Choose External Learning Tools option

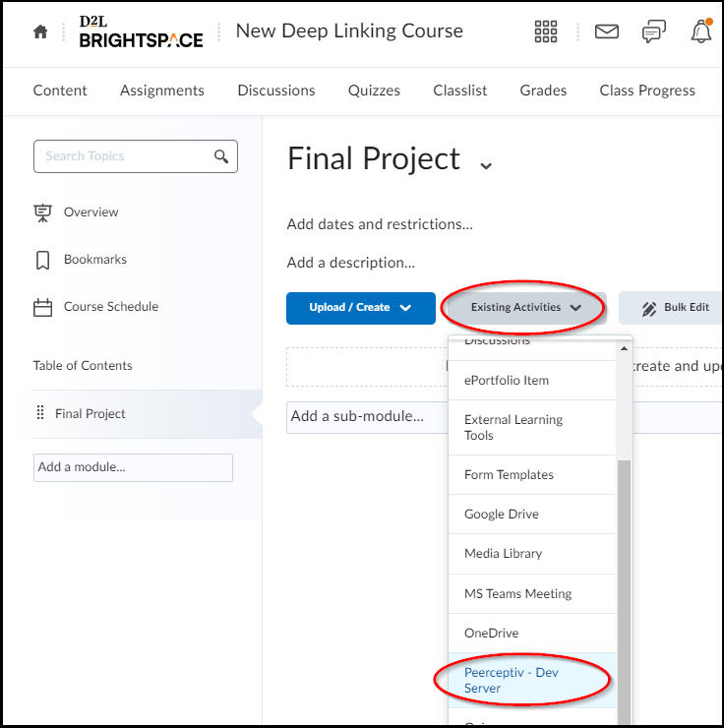tap(532, 428)
